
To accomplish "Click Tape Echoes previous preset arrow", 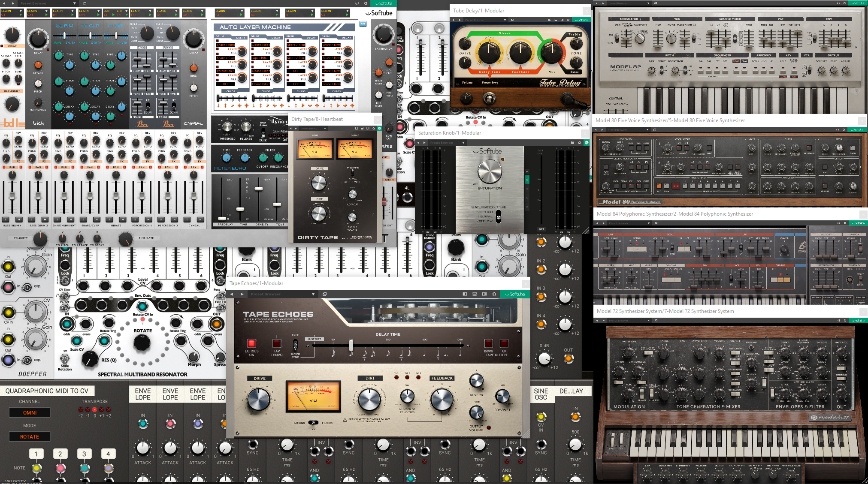I will coord(232,294).
